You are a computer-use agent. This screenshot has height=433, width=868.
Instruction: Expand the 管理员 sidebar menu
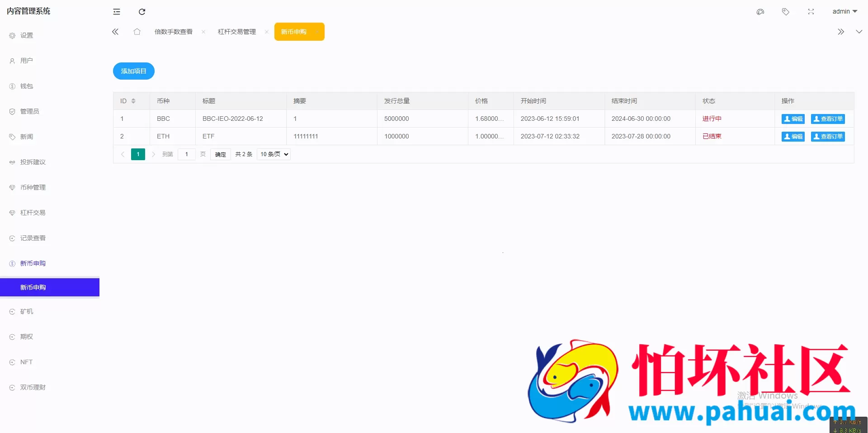(x=50, y=111)
